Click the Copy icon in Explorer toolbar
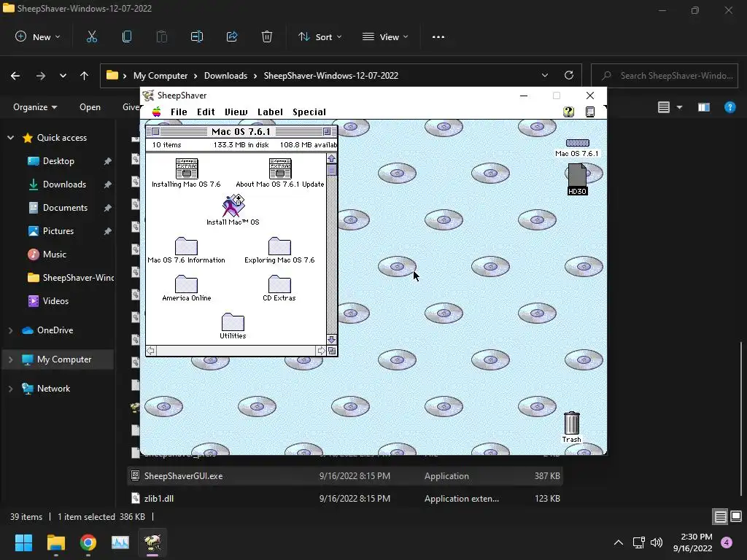Image resolution: width=747 pixels, height=560 pixels. 127,36
